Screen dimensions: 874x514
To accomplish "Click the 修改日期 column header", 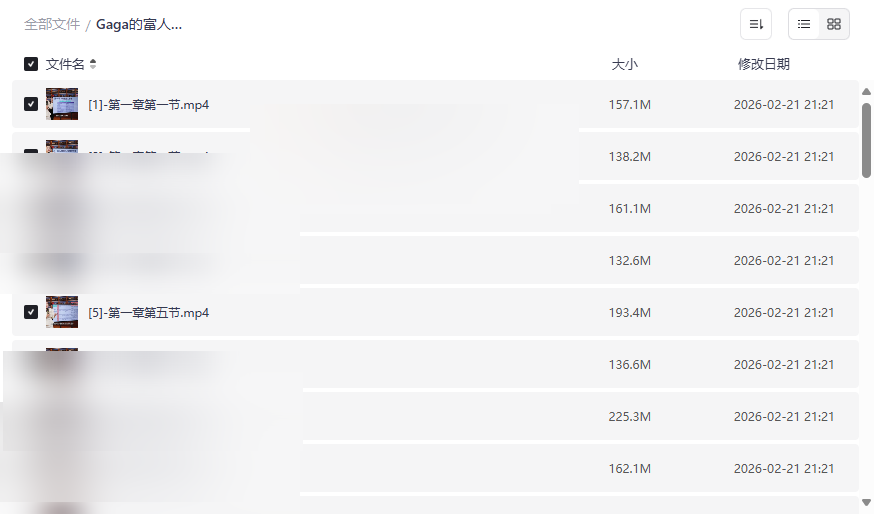I will [764, 64].
